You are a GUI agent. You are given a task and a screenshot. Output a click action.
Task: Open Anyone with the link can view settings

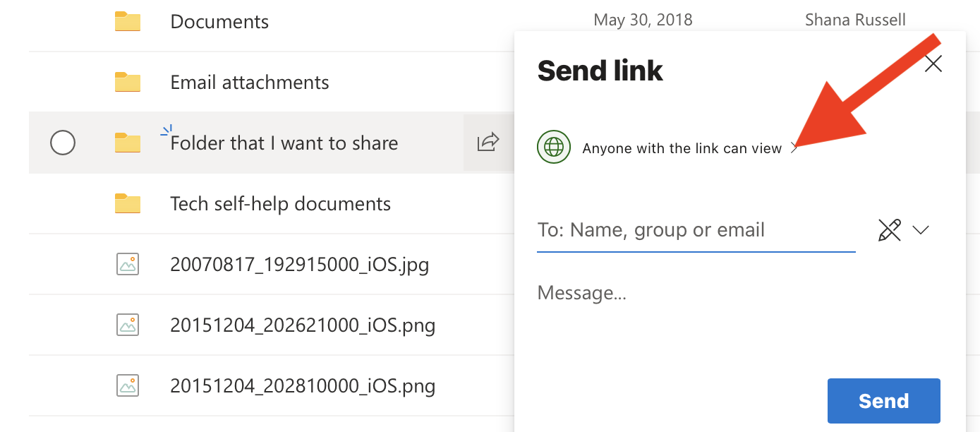tap(682, 148)
